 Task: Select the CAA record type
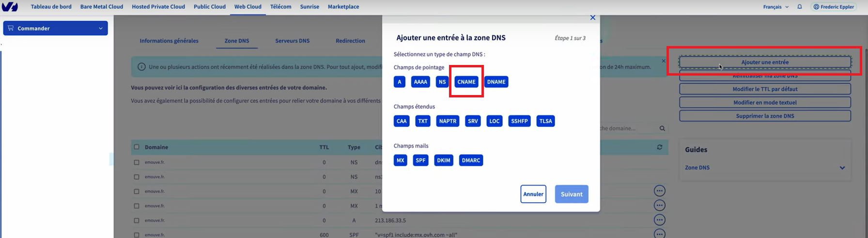point(402,121)
